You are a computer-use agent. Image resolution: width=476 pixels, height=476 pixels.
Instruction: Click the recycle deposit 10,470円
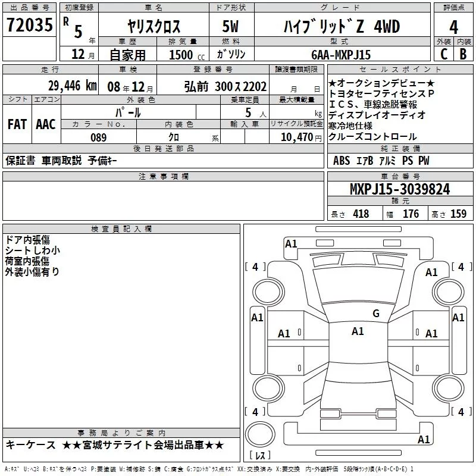pyautogui.click(x=301, y=137)
